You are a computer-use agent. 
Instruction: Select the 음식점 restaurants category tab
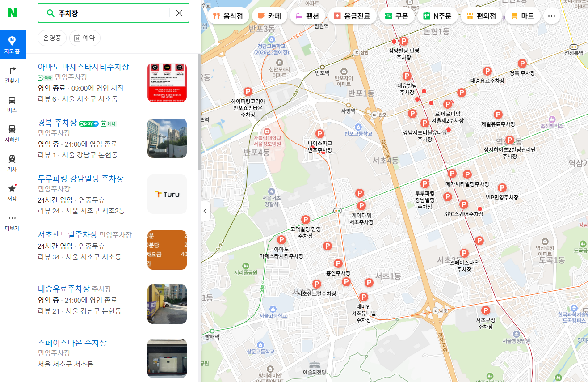pos(227,15)
